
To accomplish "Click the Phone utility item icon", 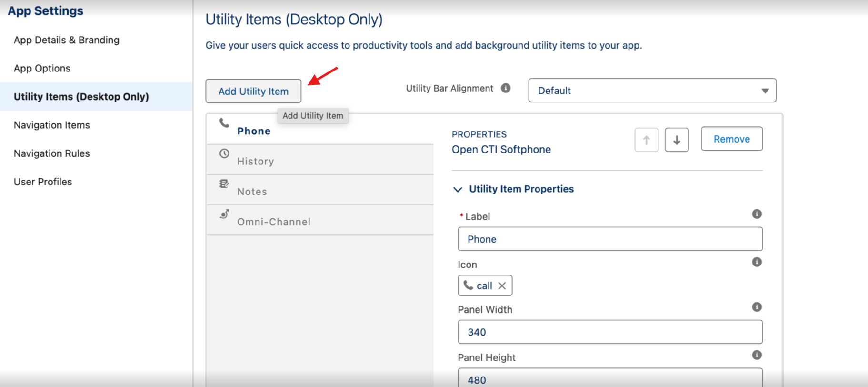I will [x=224, y=123].
